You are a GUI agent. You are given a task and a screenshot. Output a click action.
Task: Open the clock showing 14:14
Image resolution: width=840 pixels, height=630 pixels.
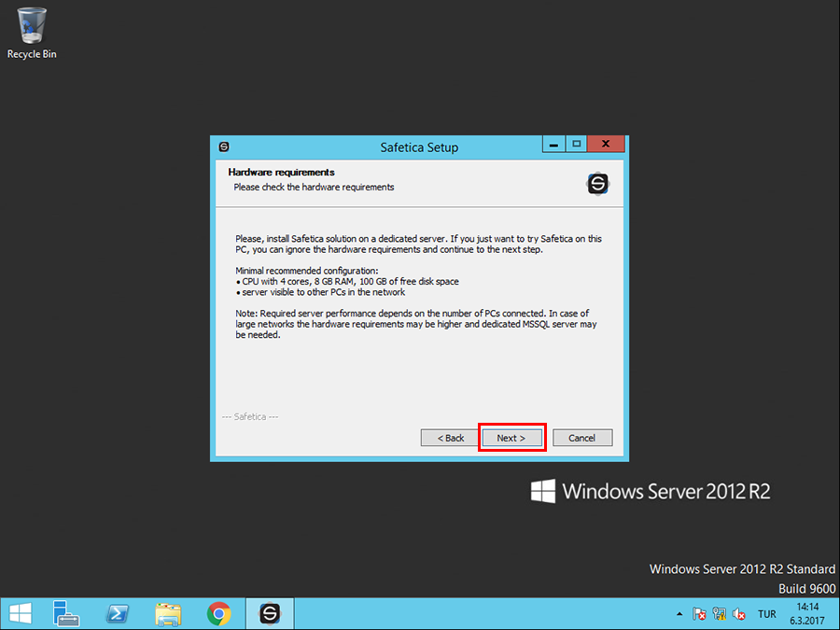(807, 614)
